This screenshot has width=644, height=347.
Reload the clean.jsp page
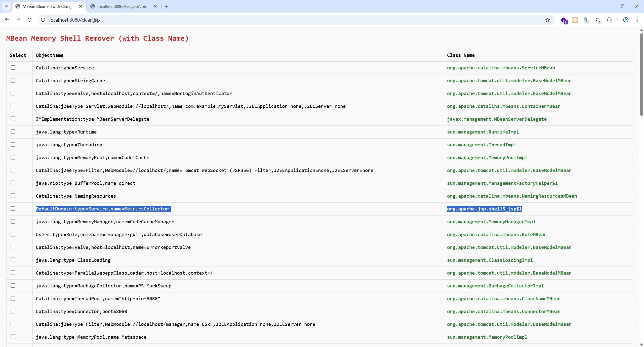click(x=29, y=20)
